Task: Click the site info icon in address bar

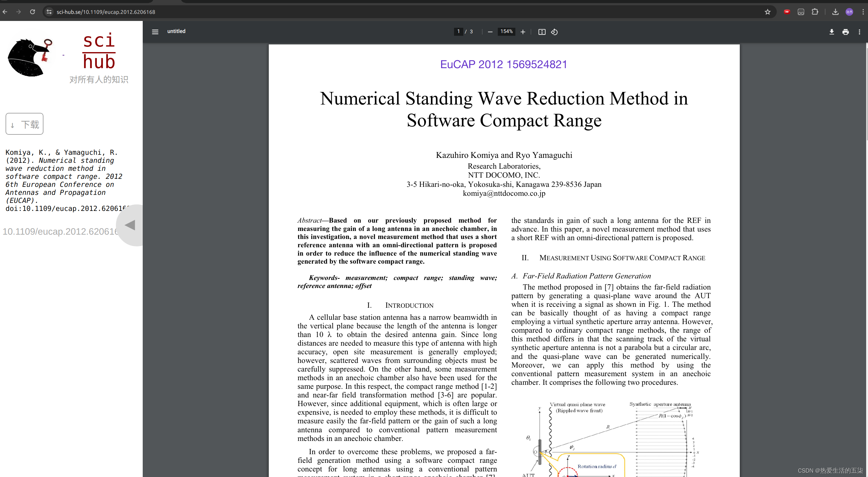Action: coord(49,12)
